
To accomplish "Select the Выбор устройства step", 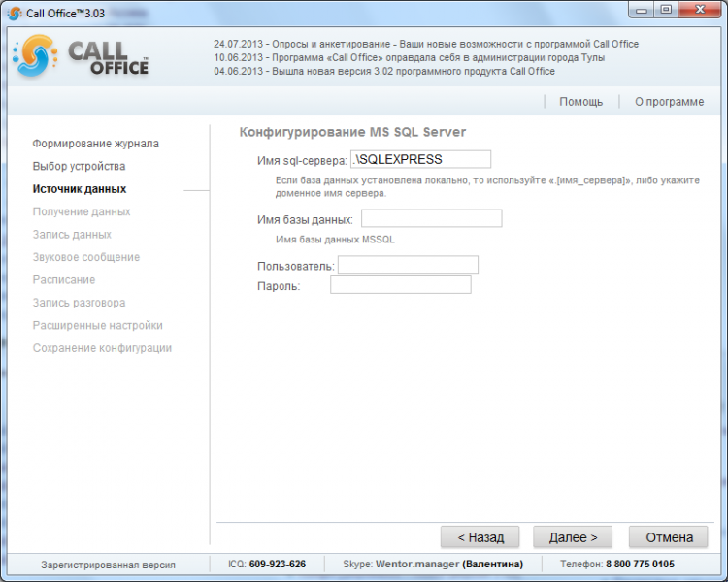I will click(x=79, y=167).
